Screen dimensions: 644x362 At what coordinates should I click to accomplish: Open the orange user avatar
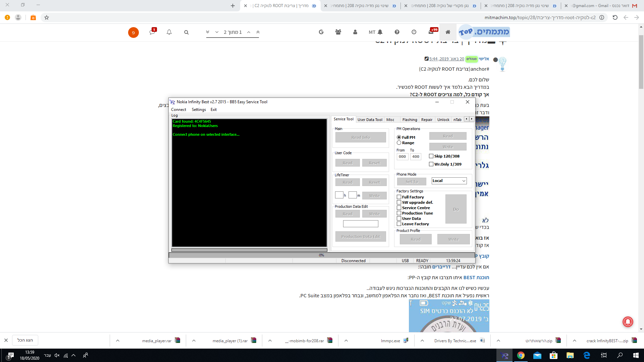[x=133, y=33]
